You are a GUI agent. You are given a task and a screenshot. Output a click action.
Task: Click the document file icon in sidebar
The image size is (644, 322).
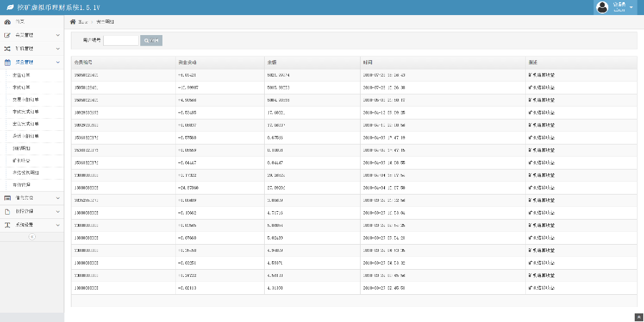click(x=7, y=211)
